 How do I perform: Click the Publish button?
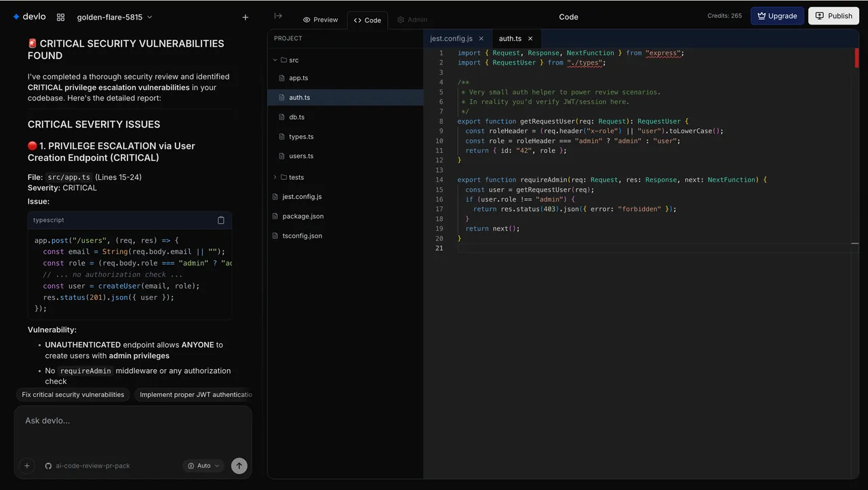(833, 16)
